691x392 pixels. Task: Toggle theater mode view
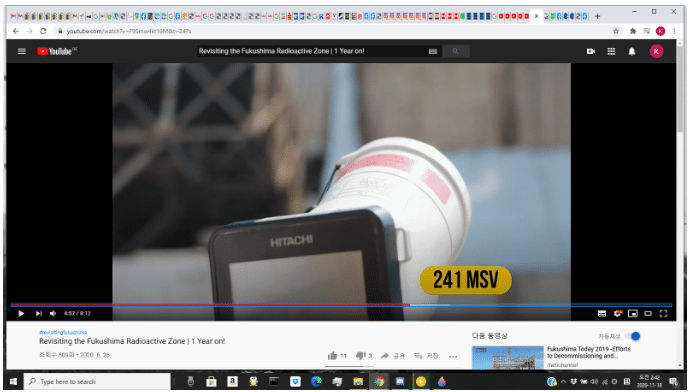[648, 313]
